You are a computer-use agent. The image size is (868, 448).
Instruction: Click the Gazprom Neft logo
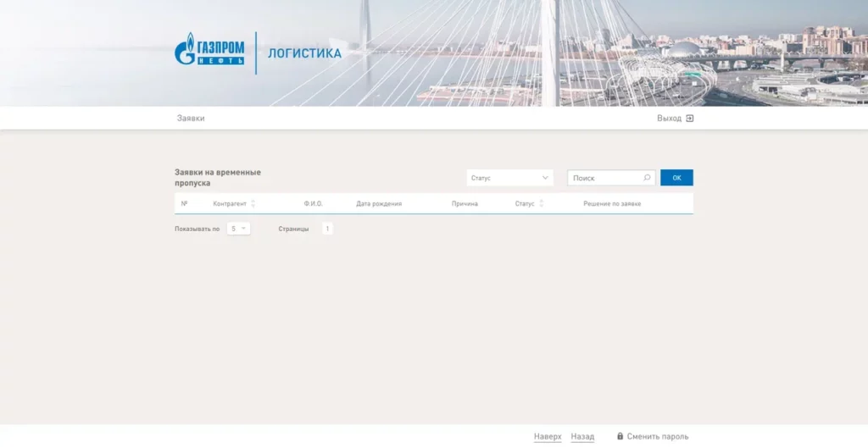pyautogui.click(x=209, y=50)
